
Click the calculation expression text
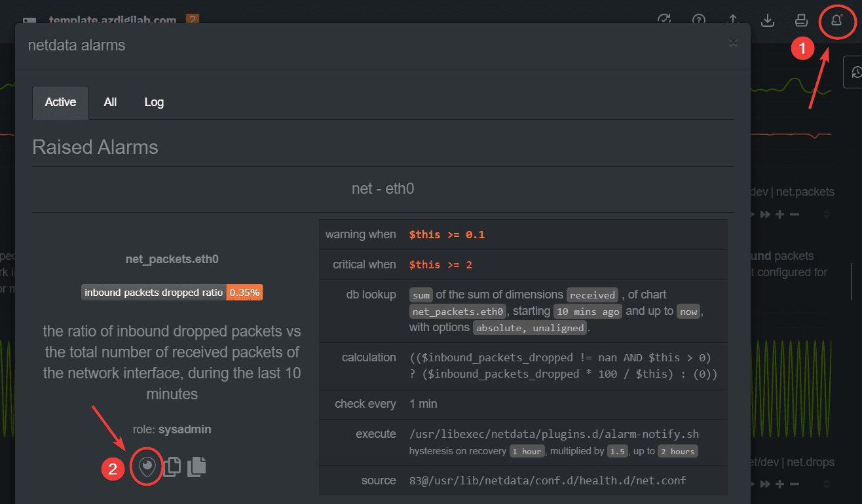(563, 366)
